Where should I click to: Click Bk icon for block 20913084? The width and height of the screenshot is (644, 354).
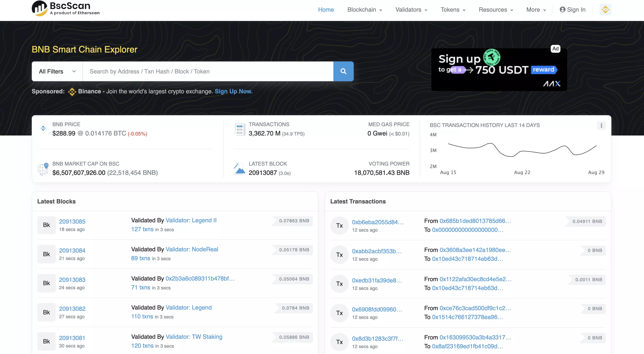47,254
